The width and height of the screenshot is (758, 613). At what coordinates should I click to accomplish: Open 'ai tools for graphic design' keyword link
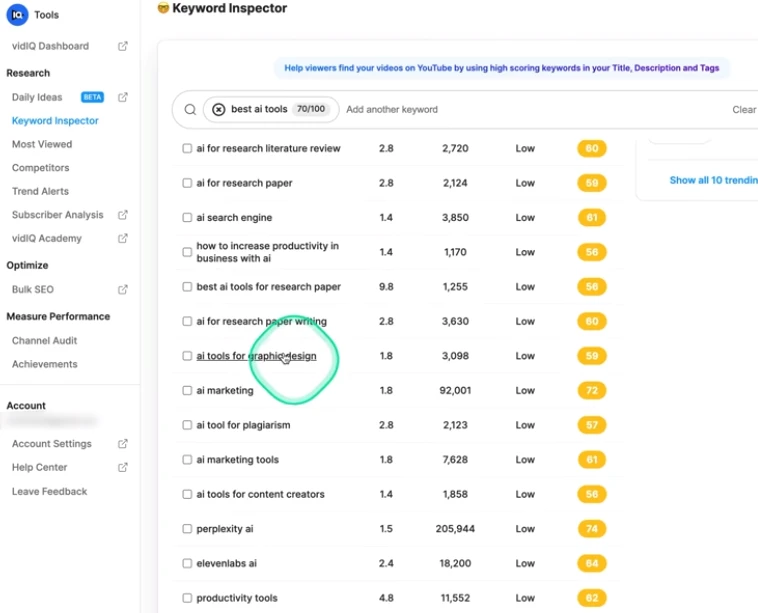click(256, 356)
